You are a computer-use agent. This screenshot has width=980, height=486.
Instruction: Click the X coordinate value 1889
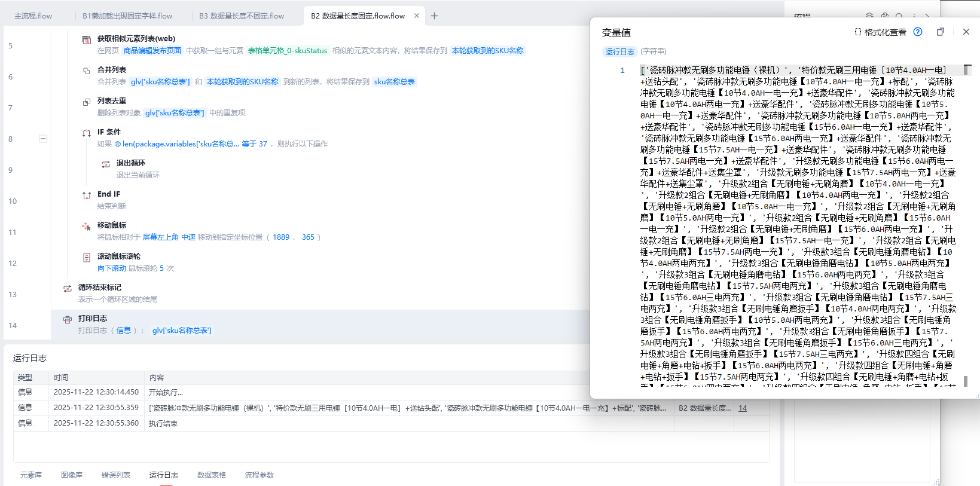point(281,237)
